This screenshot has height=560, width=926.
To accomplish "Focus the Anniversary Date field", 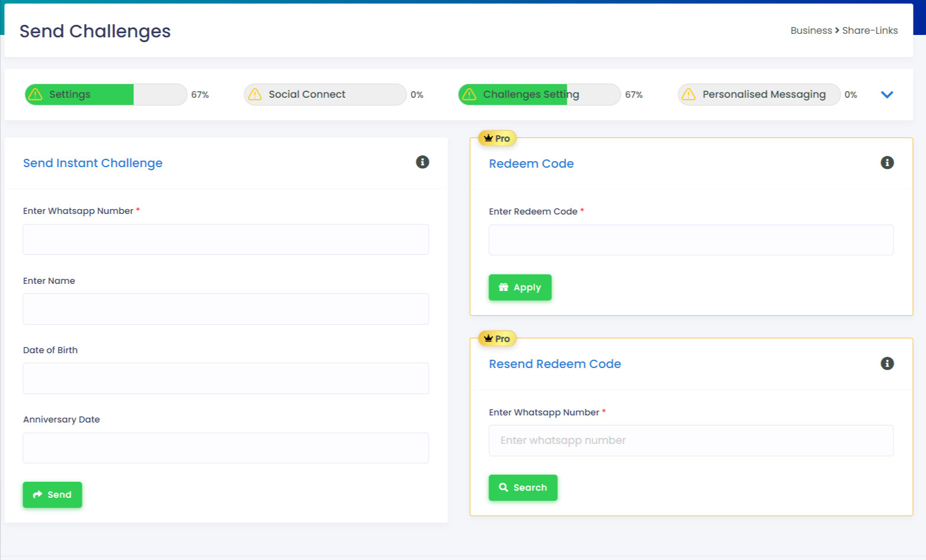I will pos(226,448).
